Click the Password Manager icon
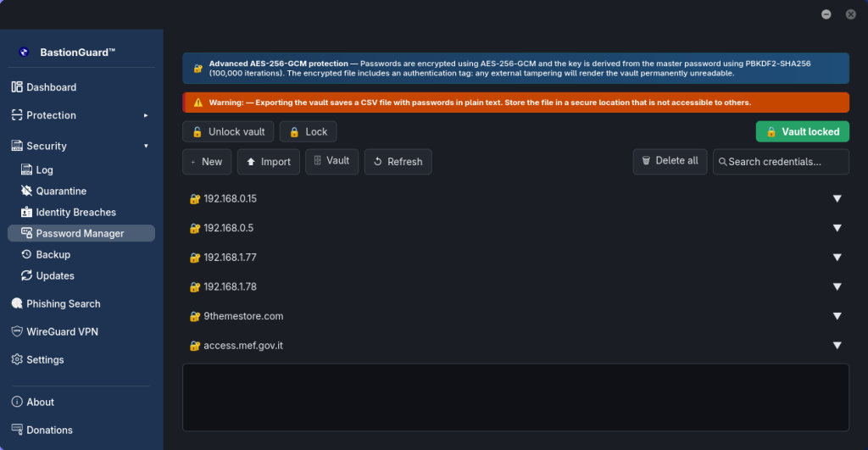The width and height of the screenshot is (868, 450). tap(26, 233)
